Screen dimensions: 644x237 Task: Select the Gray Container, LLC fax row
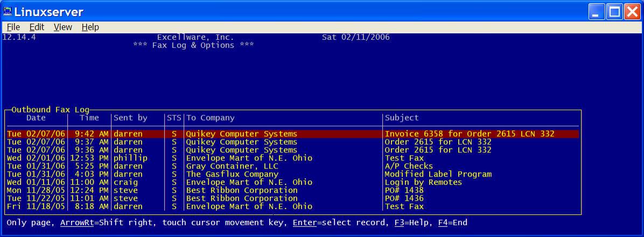pyautogui.click(x=232, y=166)
